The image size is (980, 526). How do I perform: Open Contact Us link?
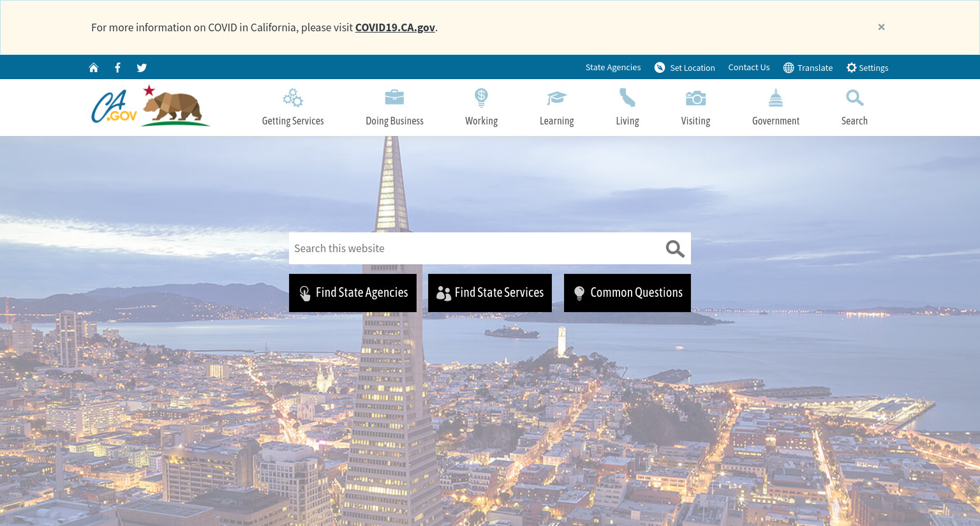coord(749,68)
